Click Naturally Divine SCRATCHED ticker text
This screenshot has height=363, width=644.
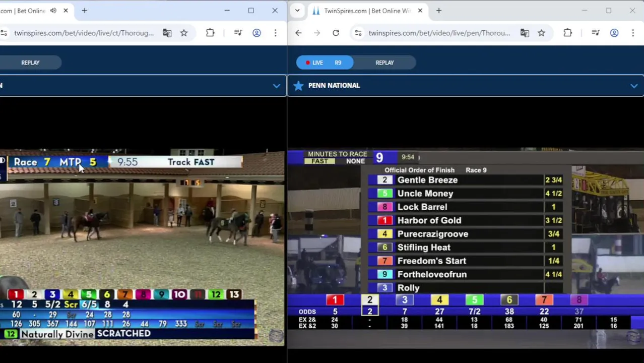pos(86,334)
